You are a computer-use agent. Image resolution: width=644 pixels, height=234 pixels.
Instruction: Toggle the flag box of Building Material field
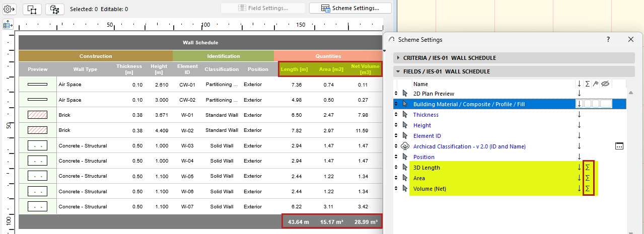[596, 104]
